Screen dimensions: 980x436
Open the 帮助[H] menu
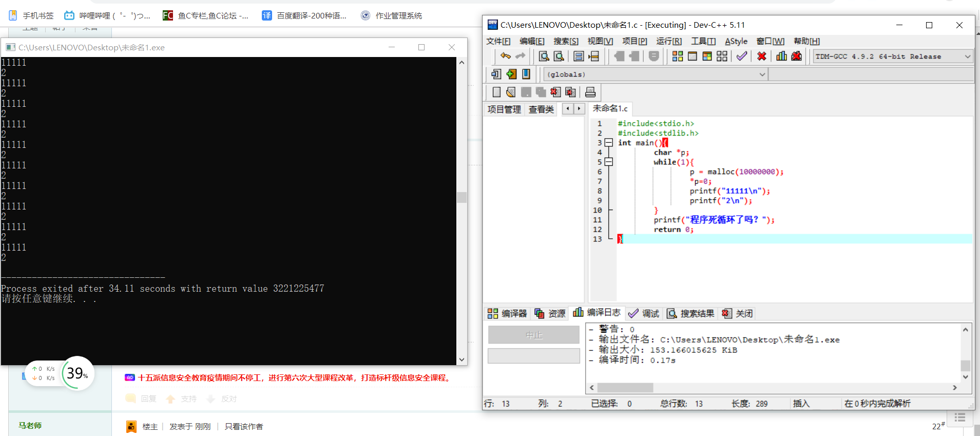806,41
